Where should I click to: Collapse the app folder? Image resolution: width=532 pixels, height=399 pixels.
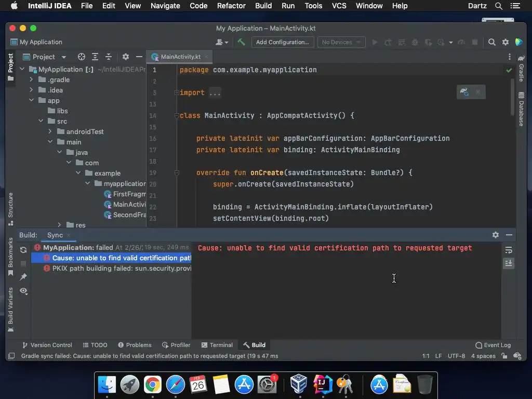pyautogui.click(x=31, y=100)
